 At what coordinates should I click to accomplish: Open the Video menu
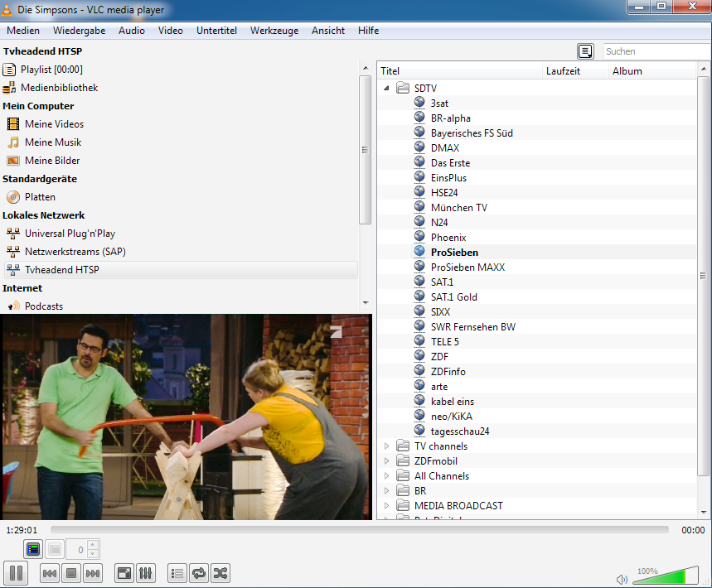(x=170, y=31)
